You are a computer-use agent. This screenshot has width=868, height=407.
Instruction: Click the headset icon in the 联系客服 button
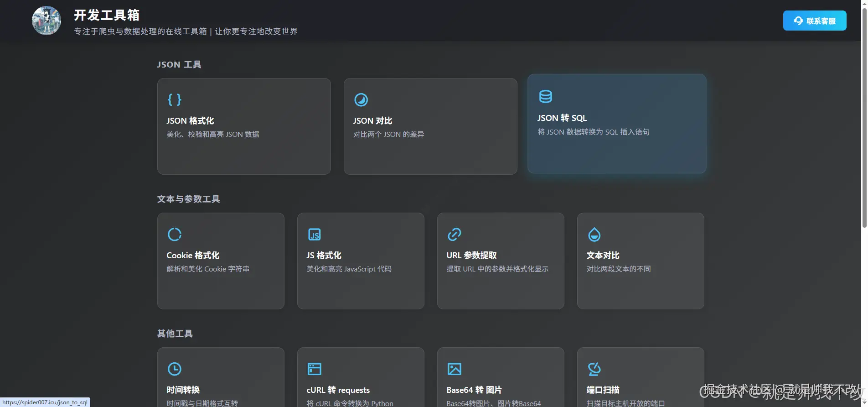[798, 21]
